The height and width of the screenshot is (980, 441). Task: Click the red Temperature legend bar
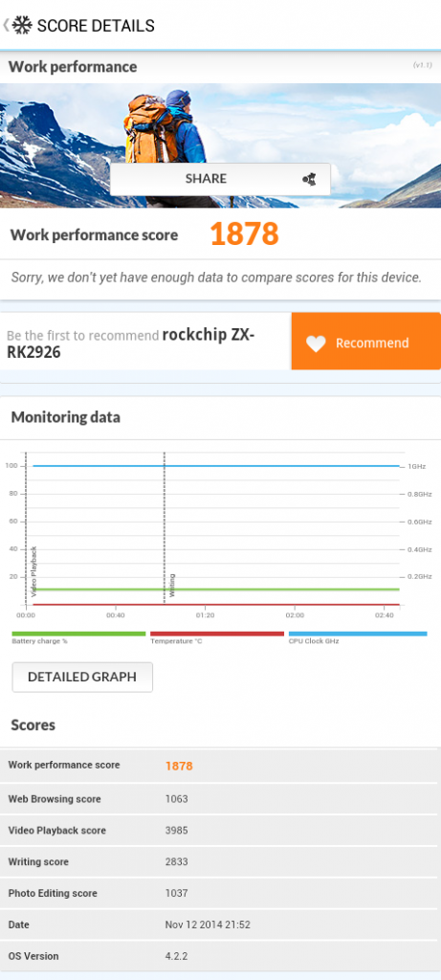(x=217, y=634)
